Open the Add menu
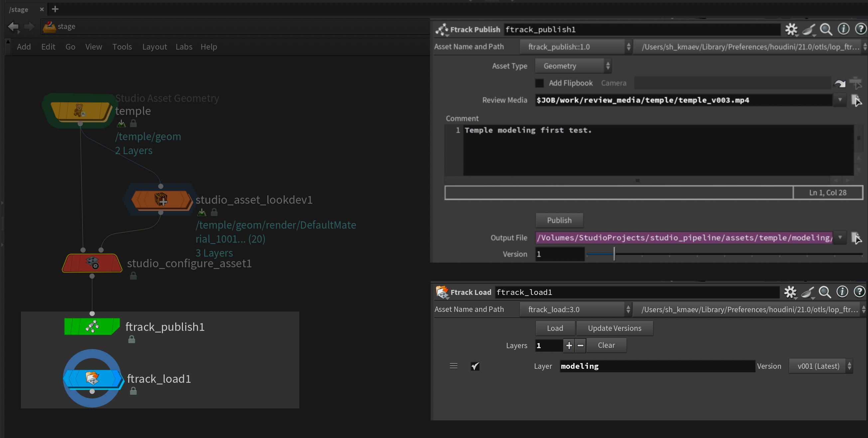The width and height of the screenshot is (868, 438). tap(24, 47)
